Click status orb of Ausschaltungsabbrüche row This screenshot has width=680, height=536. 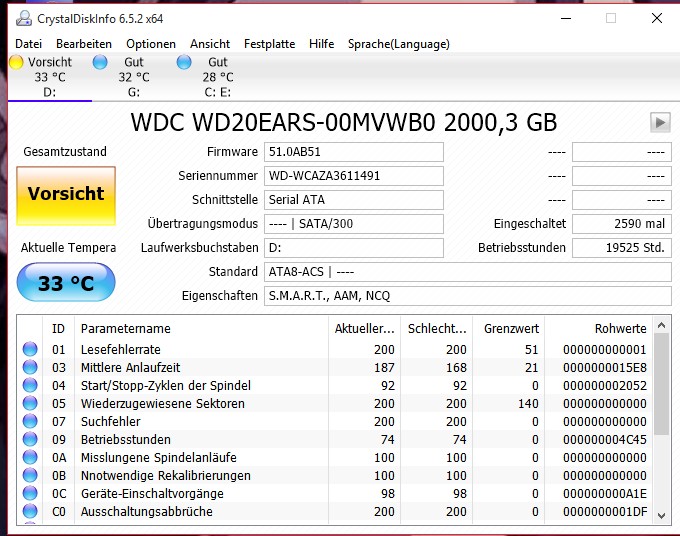[x=30, y=511]
